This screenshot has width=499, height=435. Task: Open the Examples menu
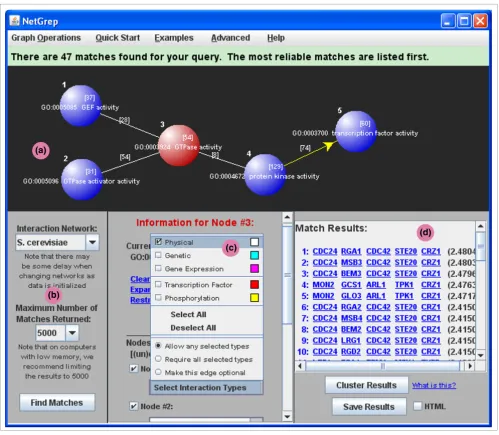174,38
